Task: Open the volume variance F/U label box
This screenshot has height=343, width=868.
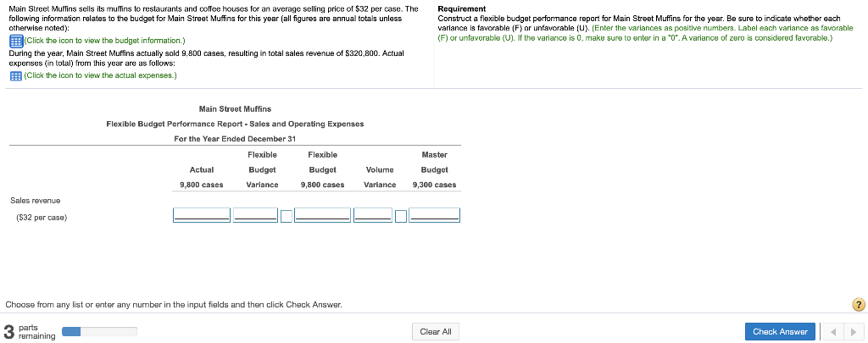Action: (401, 216)
